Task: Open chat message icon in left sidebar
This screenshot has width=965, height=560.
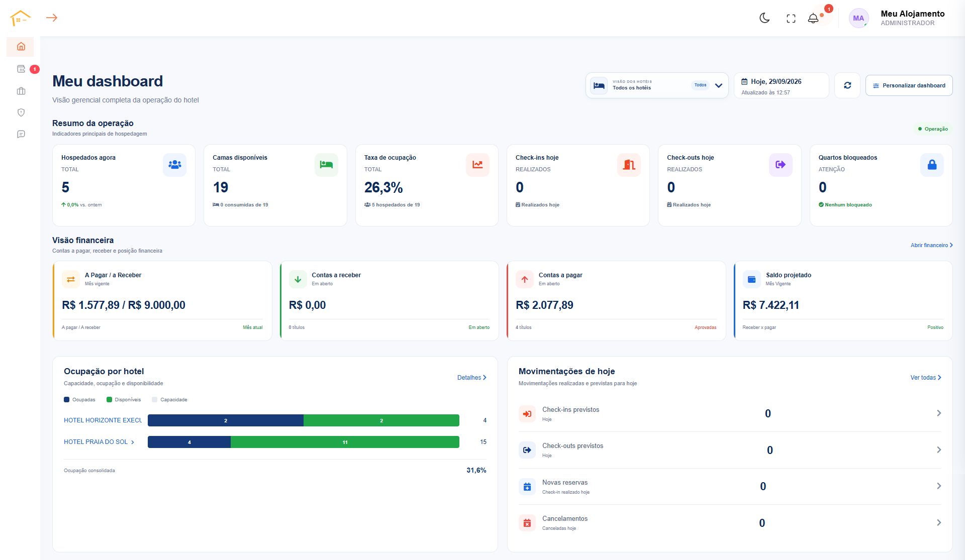Action: [x=21, y=134]
